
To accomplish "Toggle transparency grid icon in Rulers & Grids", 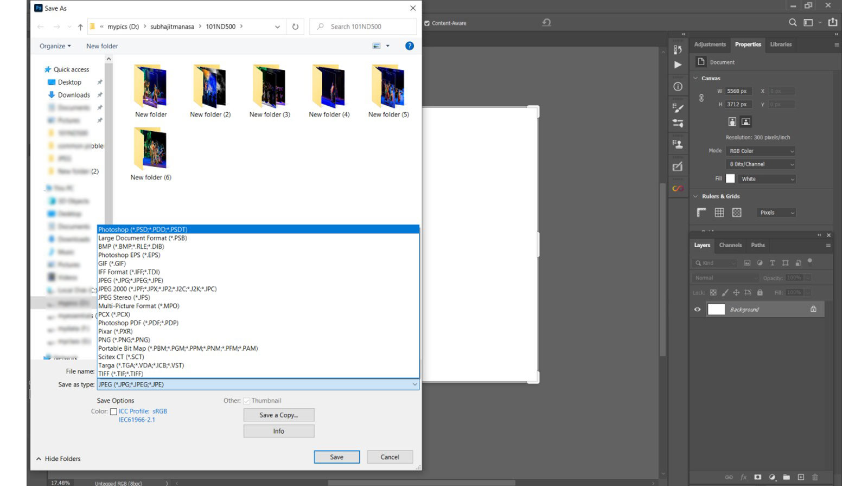I will [x=737, y=213].
